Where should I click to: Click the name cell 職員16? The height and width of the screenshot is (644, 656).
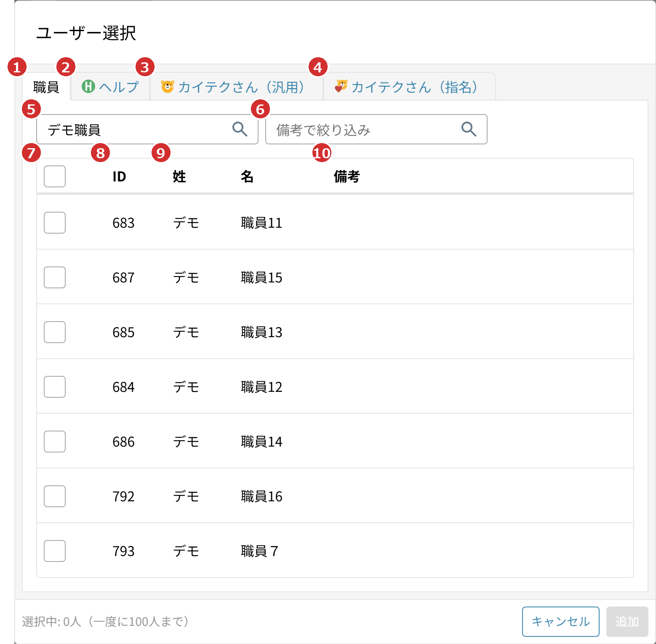pos(261,496)
